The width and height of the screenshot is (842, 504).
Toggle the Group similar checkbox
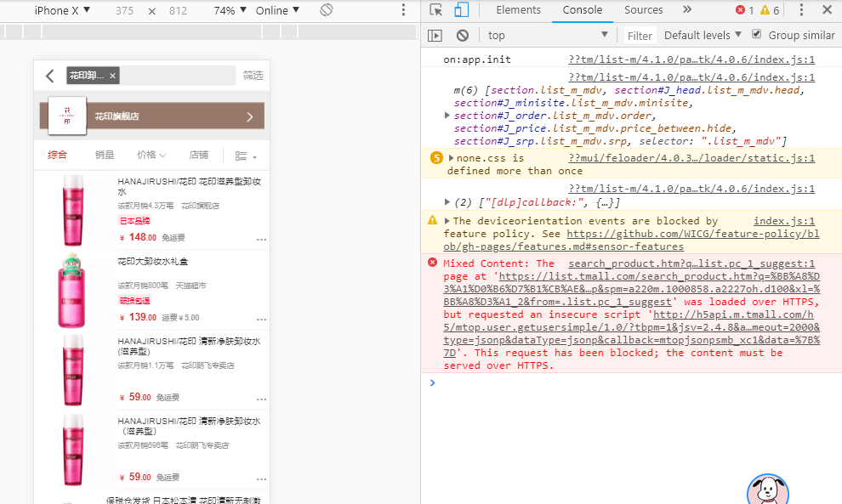click(x=756, y=34)
